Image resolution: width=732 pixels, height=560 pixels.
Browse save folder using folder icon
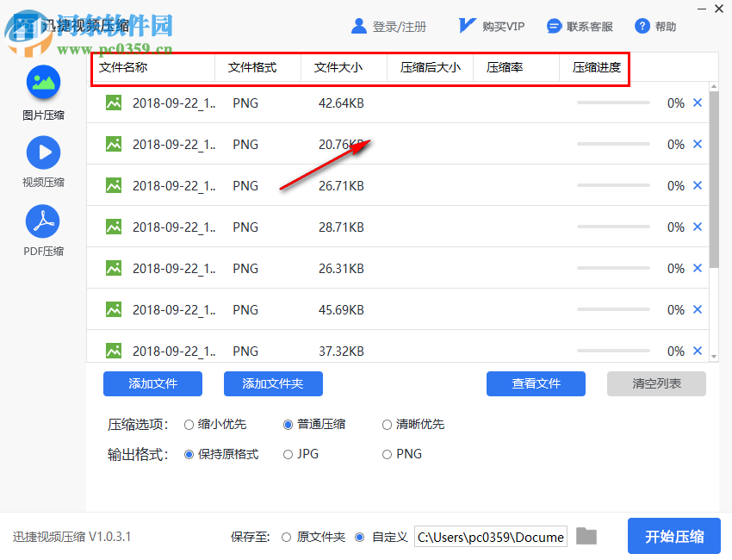tap(586, 536)
